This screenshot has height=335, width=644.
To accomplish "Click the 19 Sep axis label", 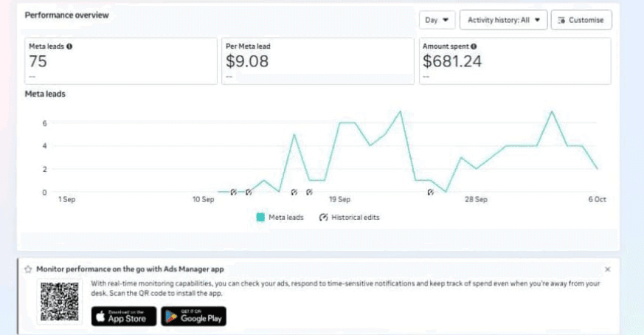I will point(339,199).
